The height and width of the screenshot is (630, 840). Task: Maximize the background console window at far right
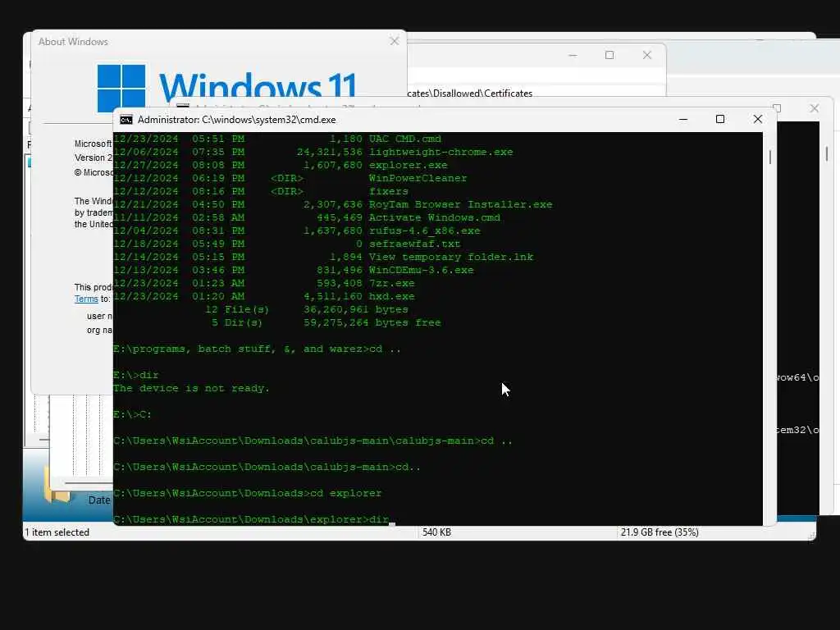778,108
